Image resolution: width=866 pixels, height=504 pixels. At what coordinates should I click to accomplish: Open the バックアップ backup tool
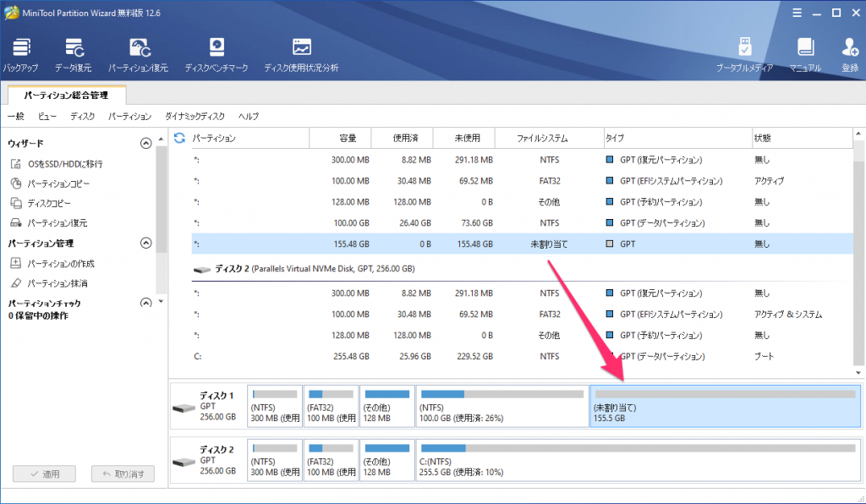21,55
